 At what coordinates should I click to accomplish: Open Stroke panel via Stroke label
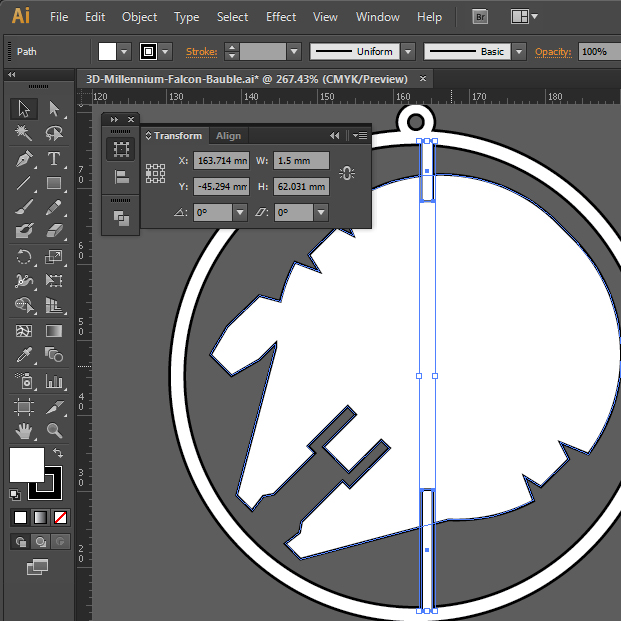point(202,52)
